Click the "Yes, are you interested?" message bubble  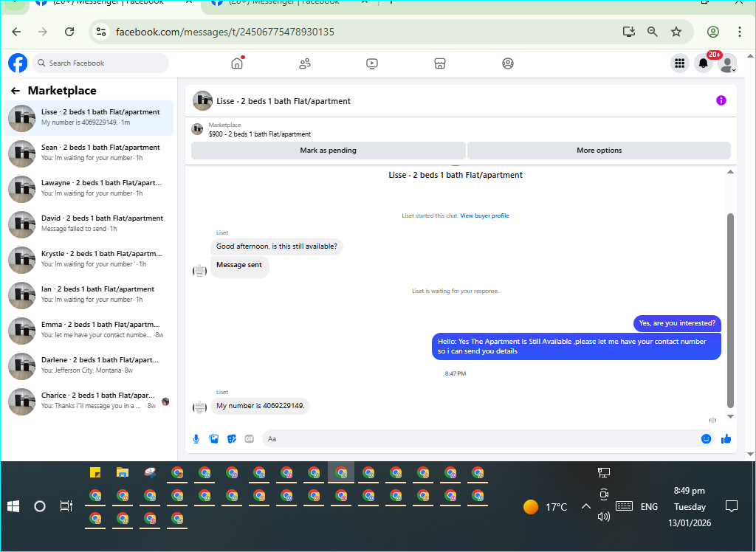coord(677,323)
